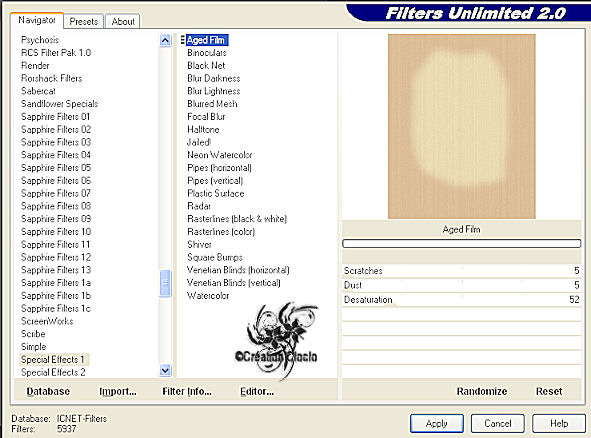Open the RCS Filter Pak 1.0 category
This screenshot has height=438, width=591.
point(56,53)
